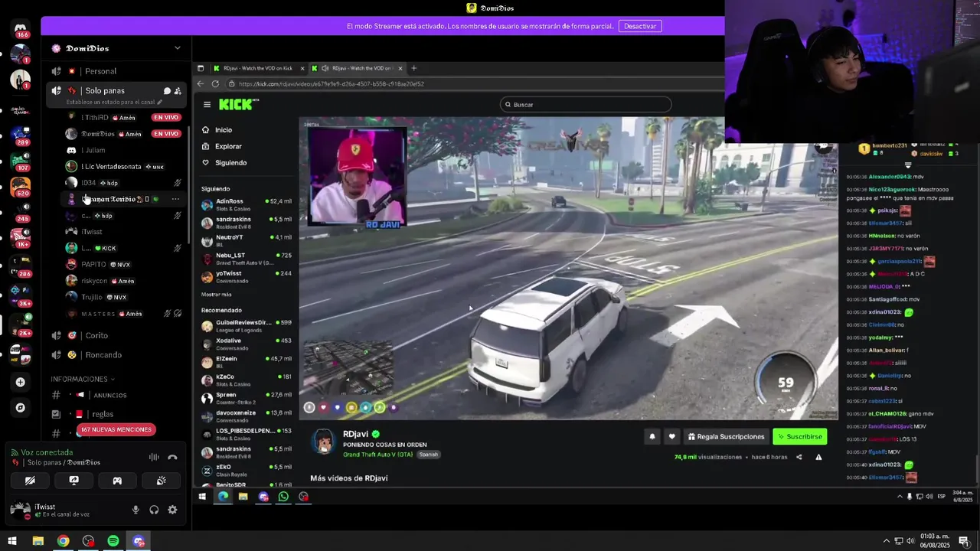Turn off streamer mode with Desactivar

640,26
